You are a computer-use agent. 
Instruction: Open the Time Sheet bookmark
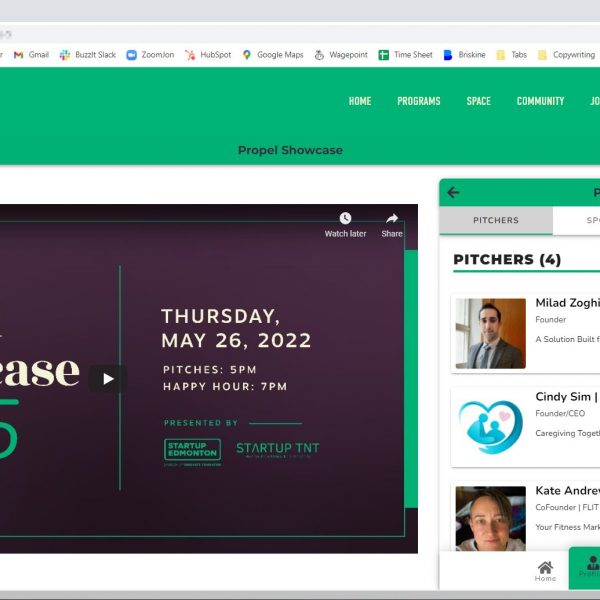406,55
